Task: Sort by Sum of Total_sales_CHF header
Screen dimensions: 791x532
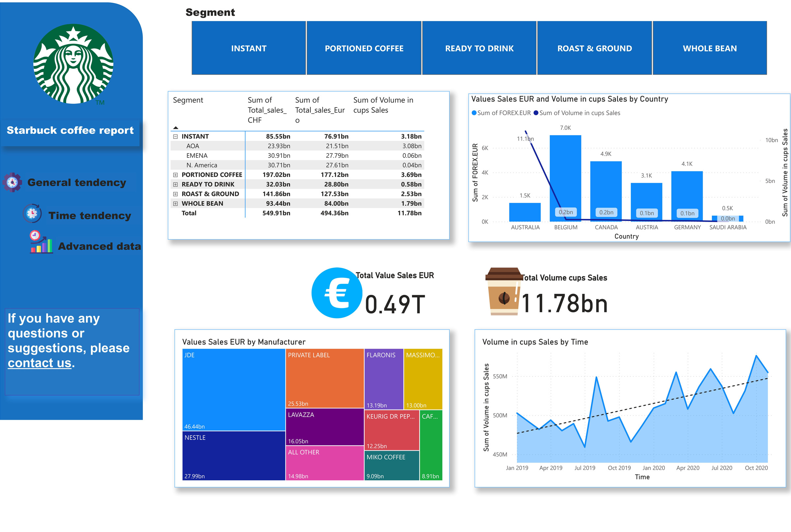Action: [267, 110]
